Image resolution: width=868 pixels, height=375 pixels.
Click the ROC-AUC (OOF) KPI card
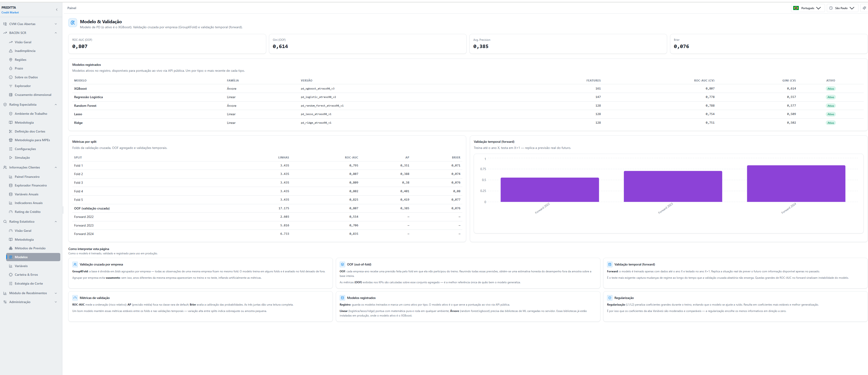pyautogui.click(x=167, y=44)
